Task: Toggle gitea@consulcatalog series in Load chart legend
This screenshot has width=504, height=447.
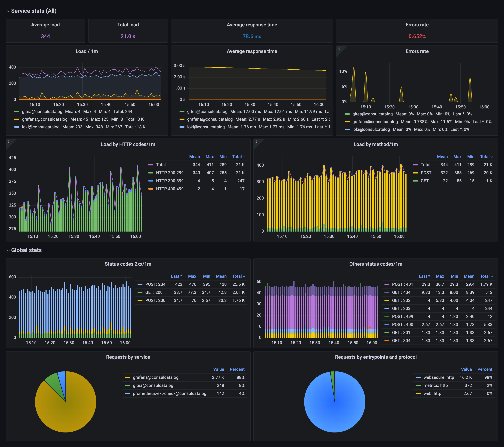Action: click(x=42, y=111)
